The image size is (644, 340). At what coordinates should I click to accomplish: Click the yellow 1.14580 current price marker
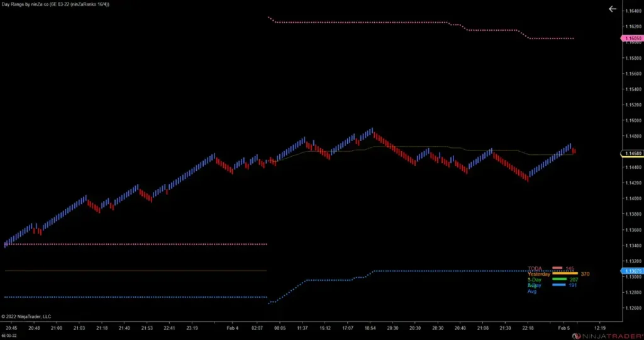tap(631, 154)
